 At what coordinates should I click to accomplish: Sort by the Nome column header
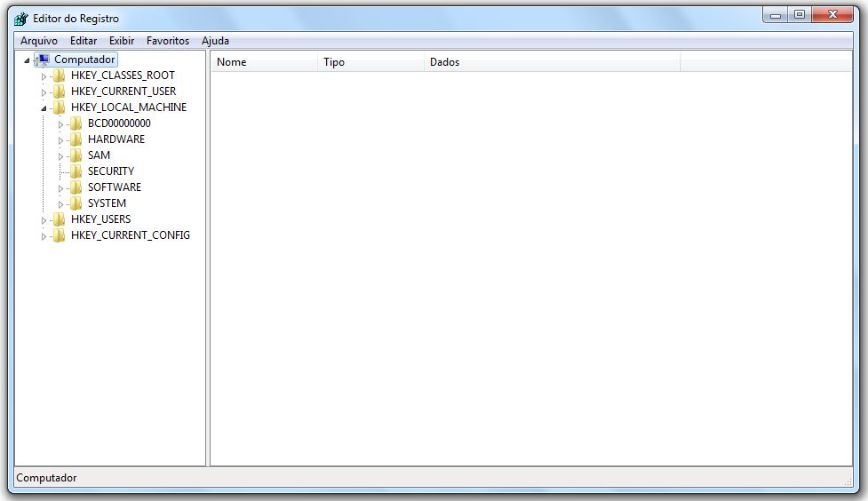click(x=264, y=62)
